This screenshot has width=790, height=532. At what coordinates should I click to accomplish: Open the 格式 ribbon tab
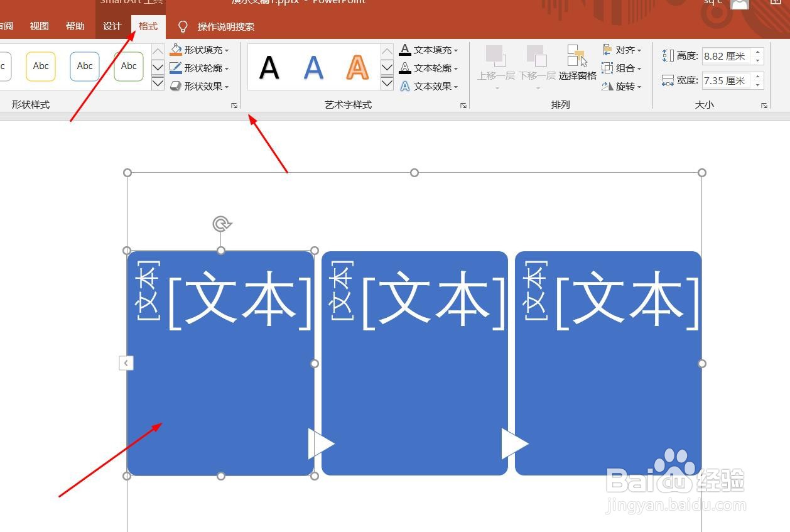point(148,26)
